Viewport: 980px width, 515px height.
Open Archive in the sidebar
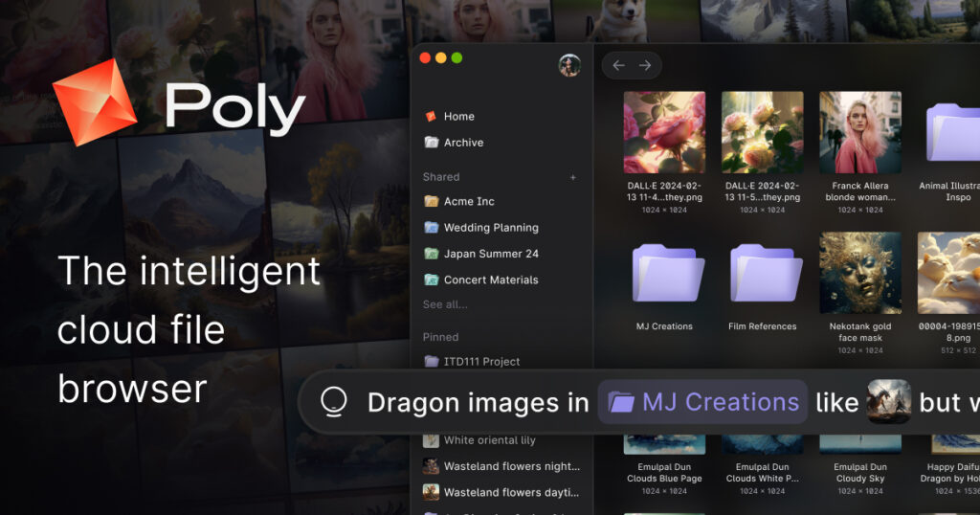point(463,143)
